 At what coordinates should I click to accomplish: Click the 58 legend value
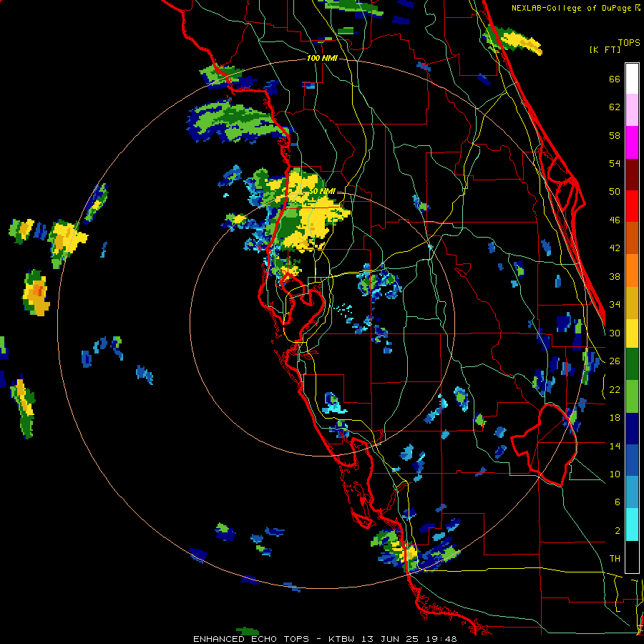615,135
